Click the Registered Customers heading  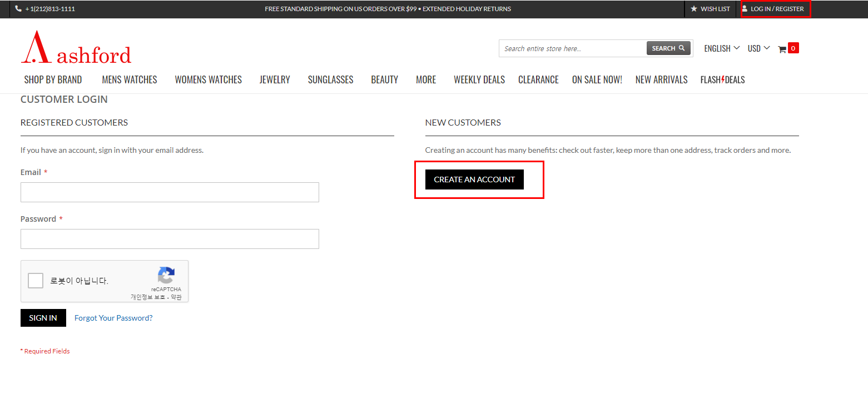coord(74,122)
